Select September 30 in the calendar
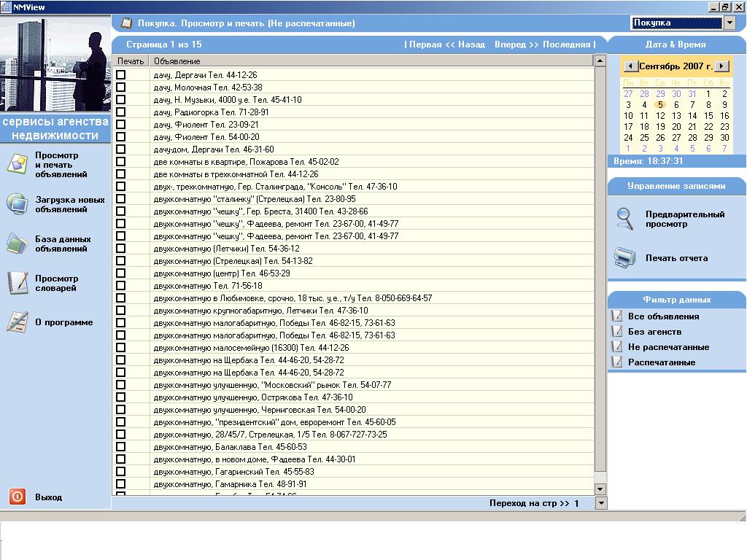 pyautogui.click(x=724, y=138)
